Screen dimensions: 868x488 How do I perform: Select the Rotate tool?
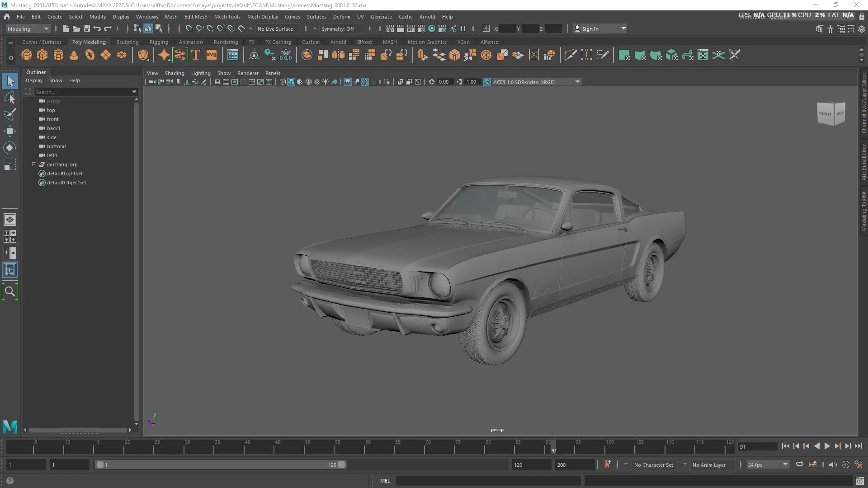click(9, 148)
